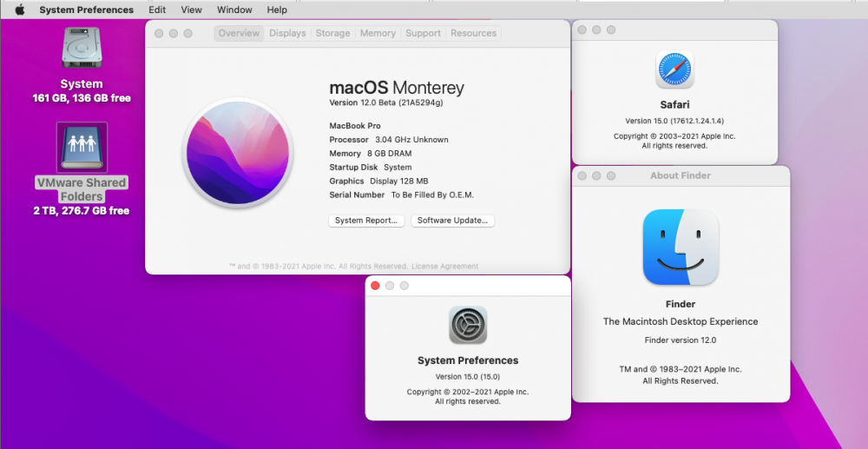Switch to the Resources tab
868x449 pixels.
point(473,33)
